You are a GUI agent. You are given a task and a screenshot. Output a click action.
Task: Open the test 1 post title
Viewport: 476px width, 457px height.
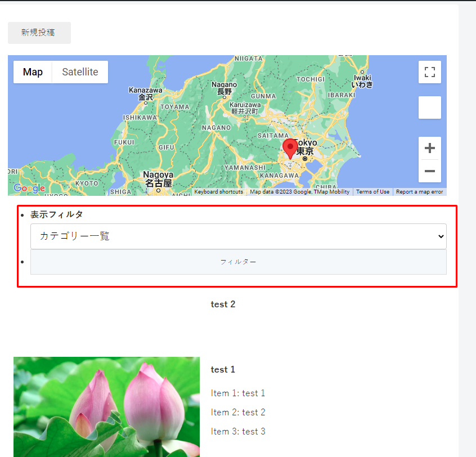pos(223,370)
